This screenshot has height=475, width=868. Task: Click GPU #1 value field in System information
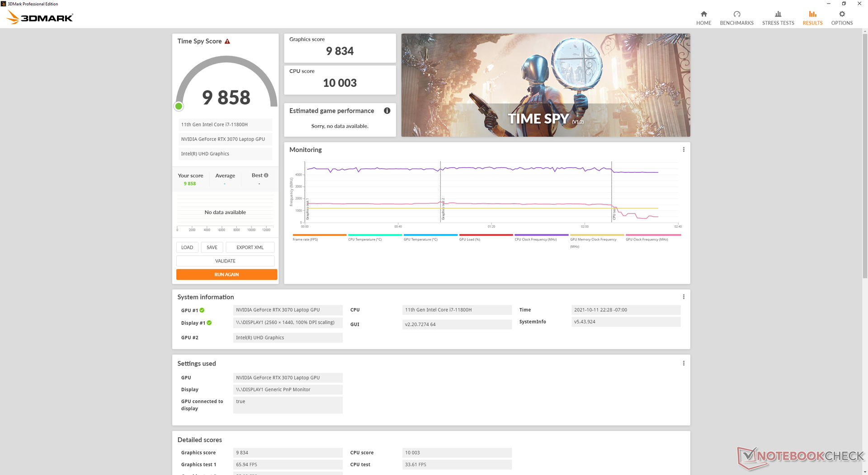288,310
